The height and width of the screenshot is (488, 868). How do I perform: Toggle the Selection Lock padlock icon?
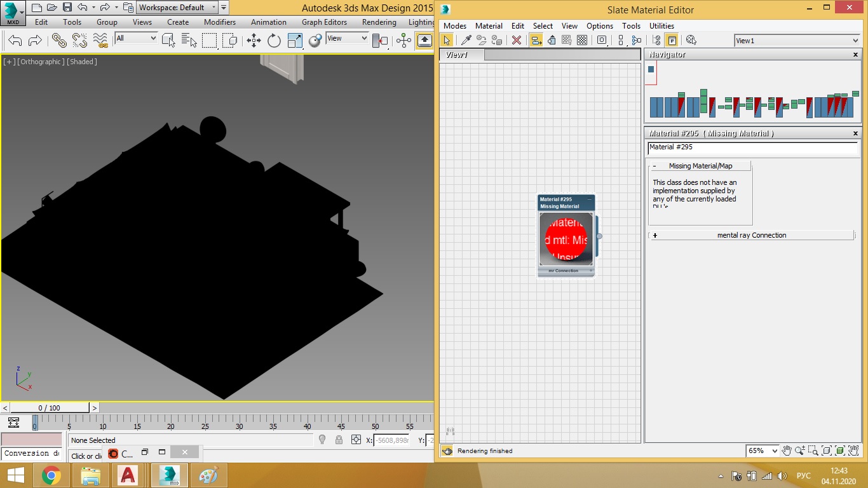pyautogui.click(x=339, y=440)
